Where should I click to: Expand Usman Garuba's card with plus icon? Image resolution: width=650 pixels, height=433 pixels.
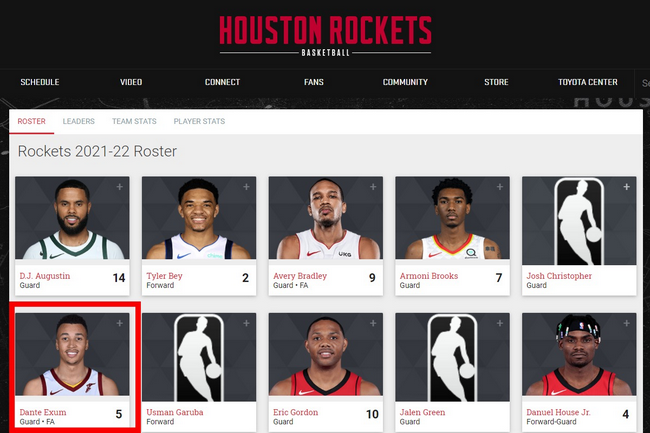pyautogui.click(x=246, y=323)
